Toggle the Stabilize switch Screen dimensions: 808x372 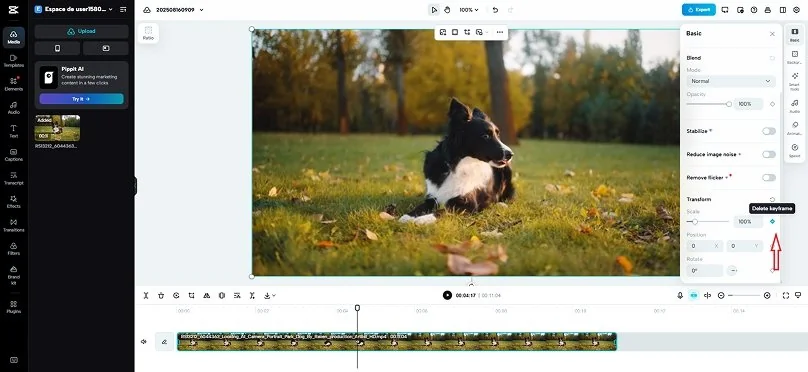(768, 131)
